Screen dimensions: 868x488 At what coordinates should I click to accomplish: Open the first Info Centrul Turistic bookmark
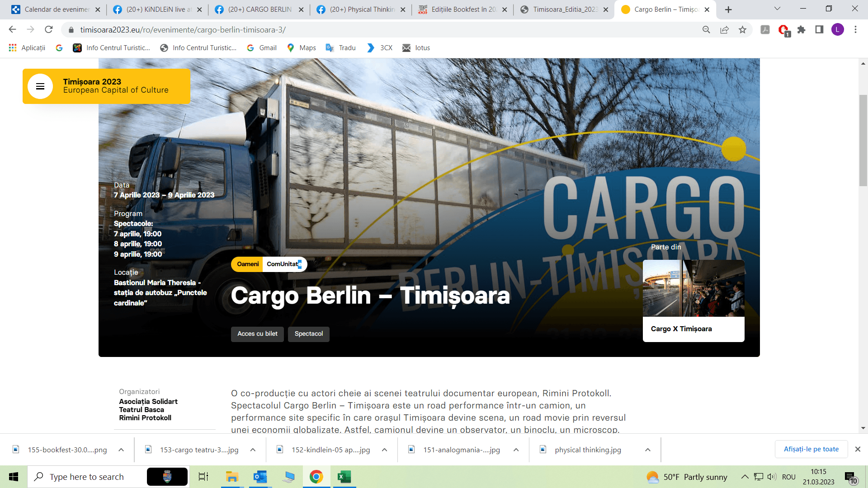(x=112, y=48)
